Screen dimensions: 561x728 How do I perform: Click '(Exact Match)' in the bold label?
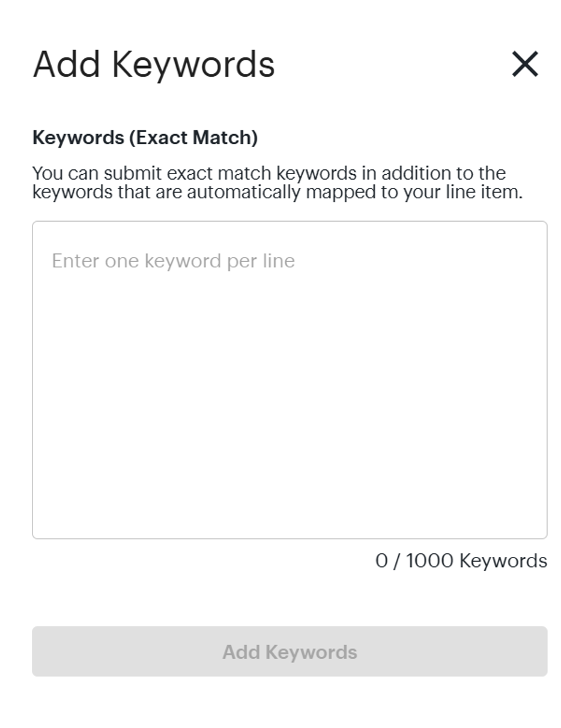click(x=193, y=138)
